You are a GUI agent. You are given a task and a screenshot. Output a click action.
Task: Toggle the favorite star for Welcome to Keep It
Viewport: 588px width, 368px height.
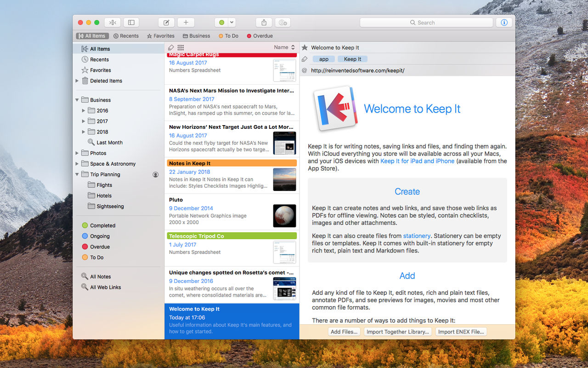pyautogui.click(x=305, y=47)
